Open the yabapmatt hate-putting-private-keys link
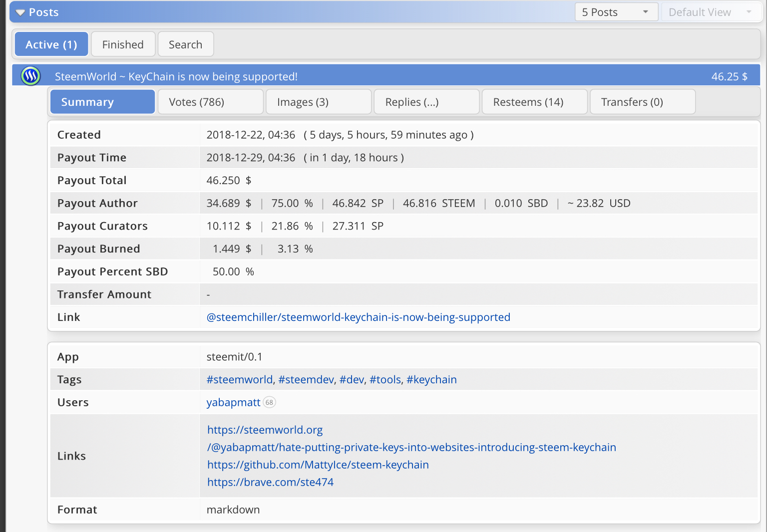767x532 pixels. (x=412, y=447)
